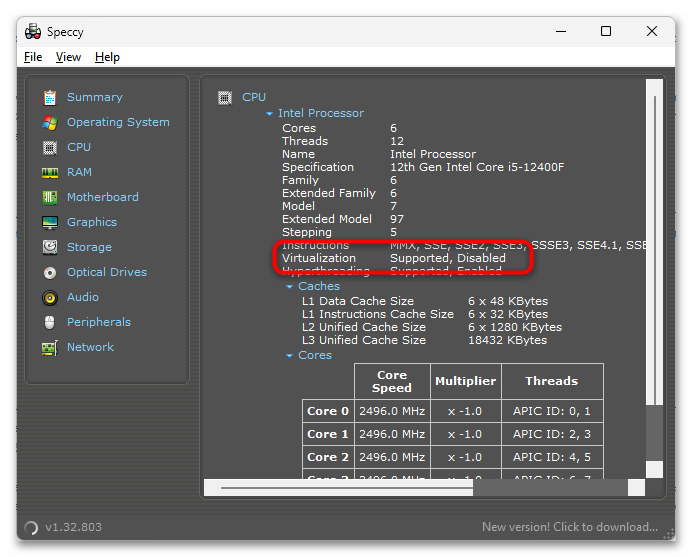
Task: Click the Optical Drives disc icon
Action: [50, 273]
